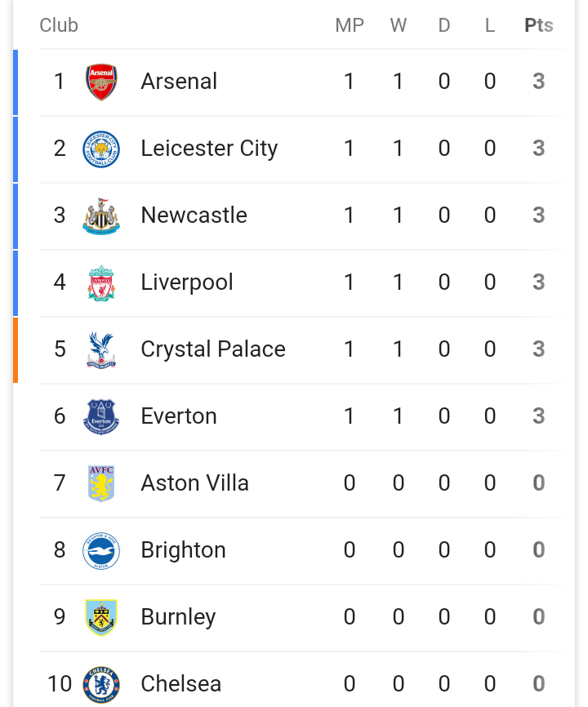588x707 pixels.
Task: Click the Newcastle club crest
Action: coord(101,216)
